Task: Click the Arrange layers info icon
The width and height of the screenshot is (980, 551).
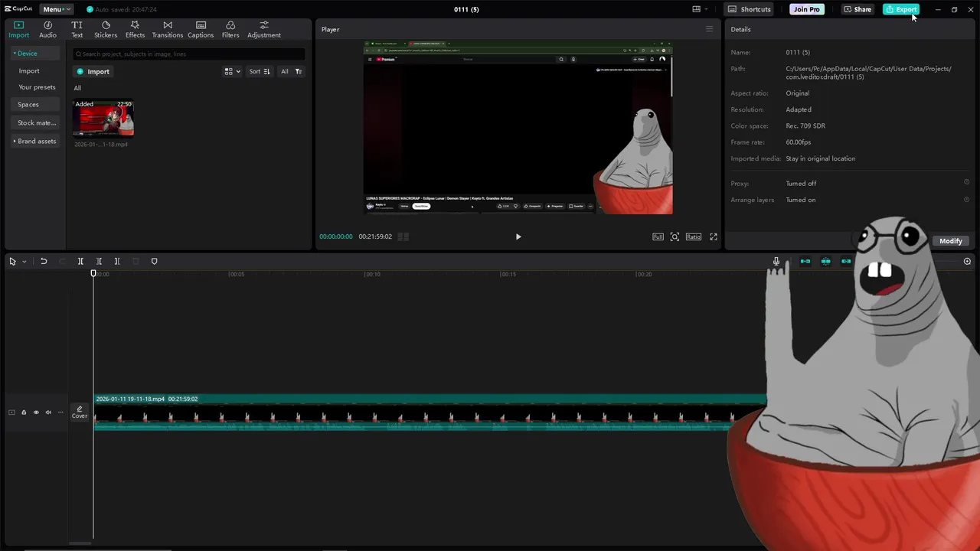Action: (x=966, y=199)
